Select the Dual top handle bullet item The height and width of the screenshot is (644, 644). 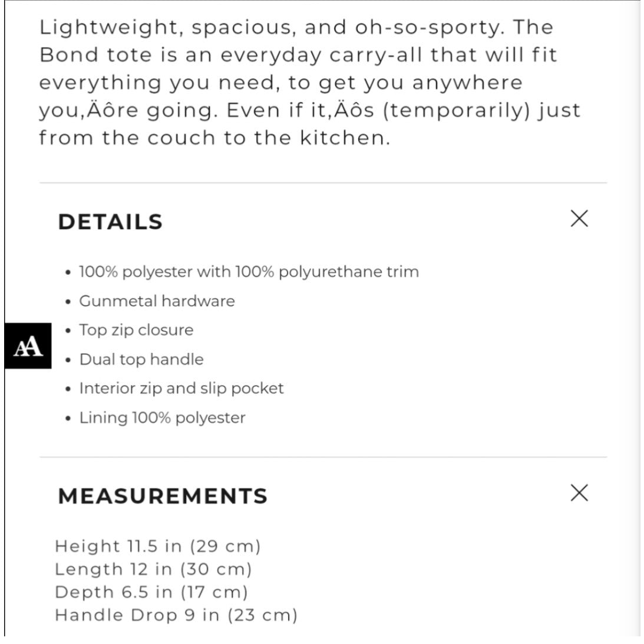(x=141, y=359)
